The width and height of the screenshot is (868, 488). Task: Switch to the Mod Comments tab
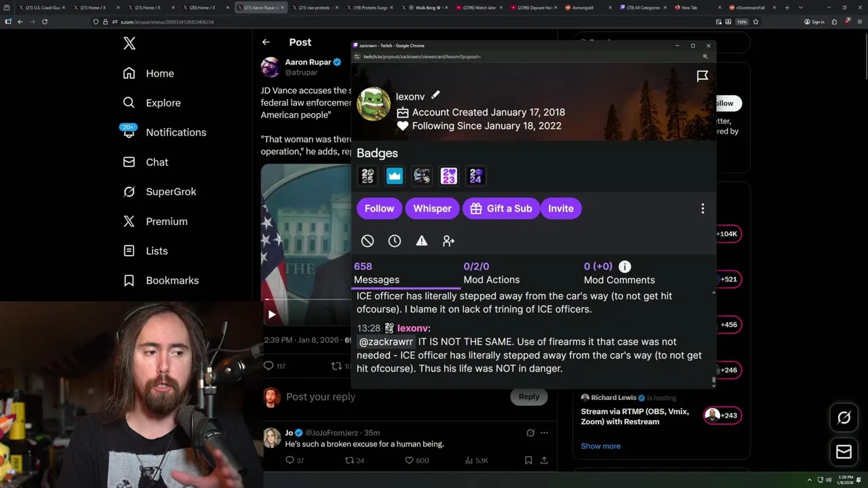point(619,274)
